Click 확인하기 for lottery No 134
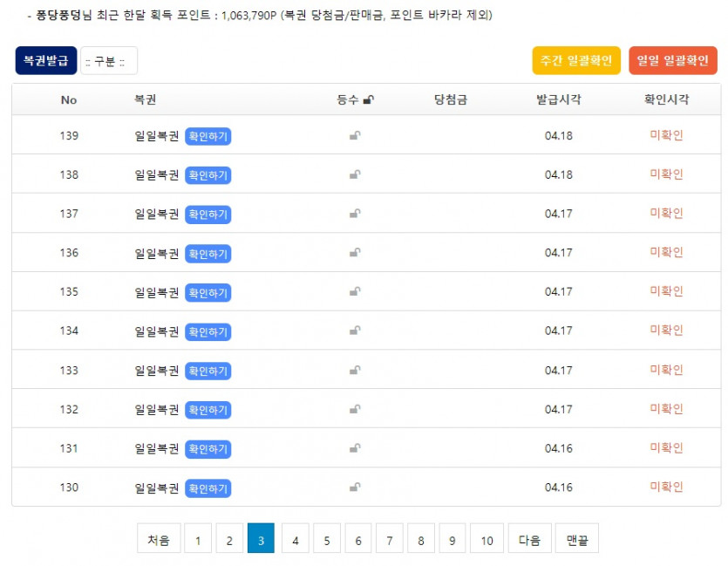728x566 pixels. (208, 332)
